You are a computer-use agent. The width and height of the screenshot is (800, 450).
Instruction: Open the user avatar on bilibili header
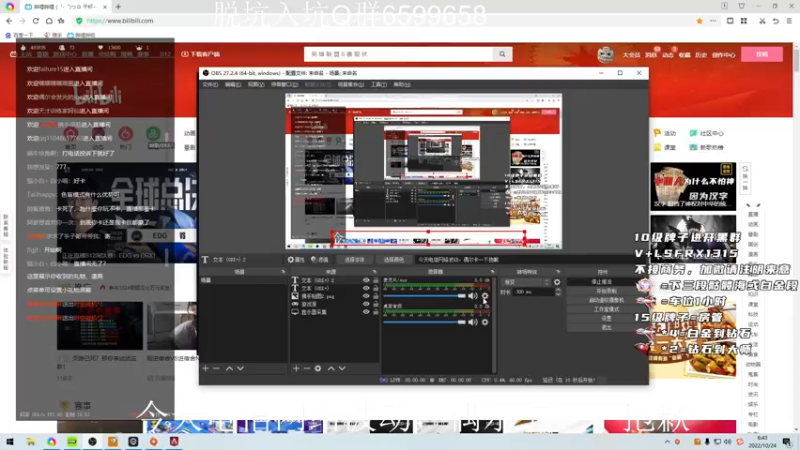[x=606, y=55]
